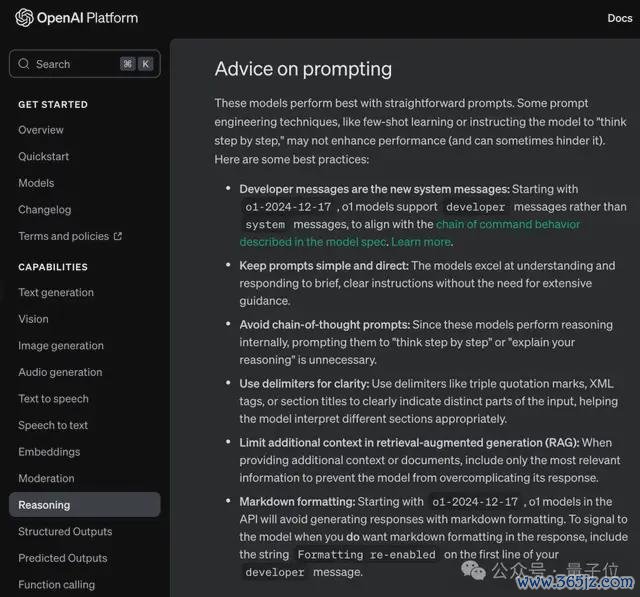The image size is (640, 597).
Task: Open Models in the sidebar
Action: click(36, 183)
